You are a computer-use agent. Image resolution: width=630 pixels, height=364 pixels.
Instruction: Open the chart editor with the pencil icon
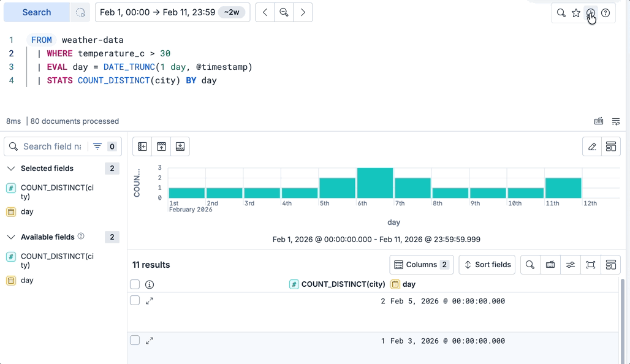pos(592,146)
